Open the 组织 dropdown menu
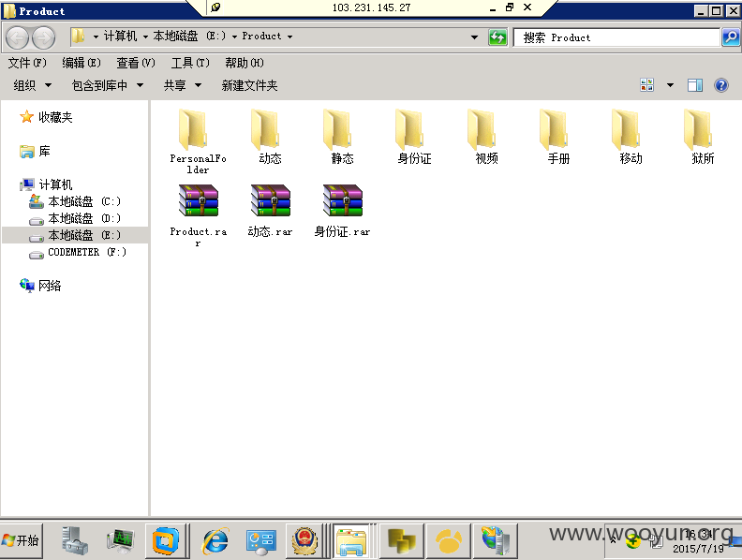The width and height of the screenshot is (742, 560). tap(32, 85)
